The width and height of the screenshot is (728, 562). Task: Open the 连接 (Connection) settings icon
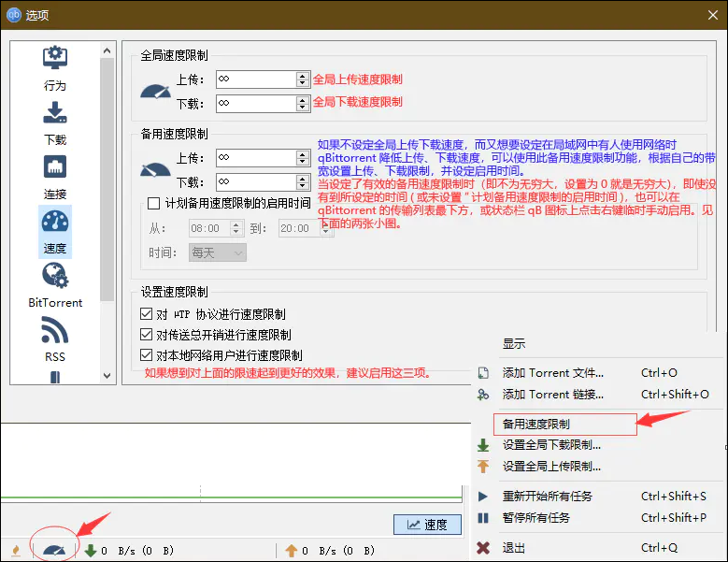click(x=55, y=168)
